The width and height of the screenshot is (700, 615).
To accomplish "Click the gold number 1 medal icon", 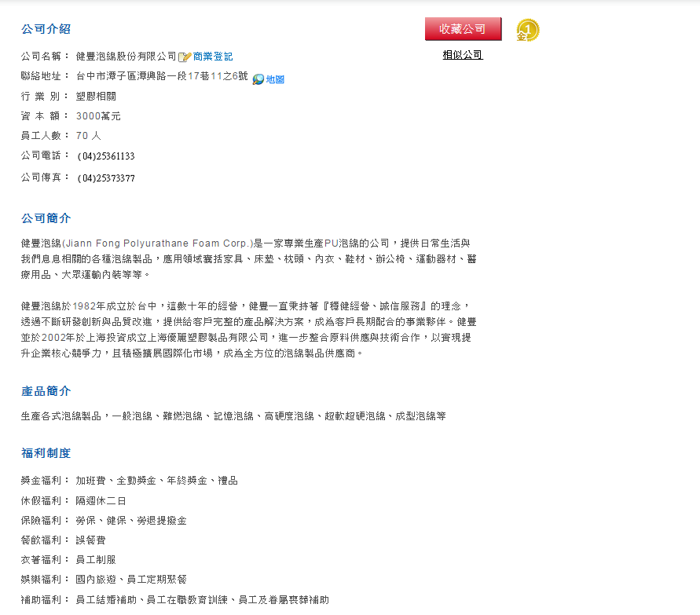I will [528, 30].
